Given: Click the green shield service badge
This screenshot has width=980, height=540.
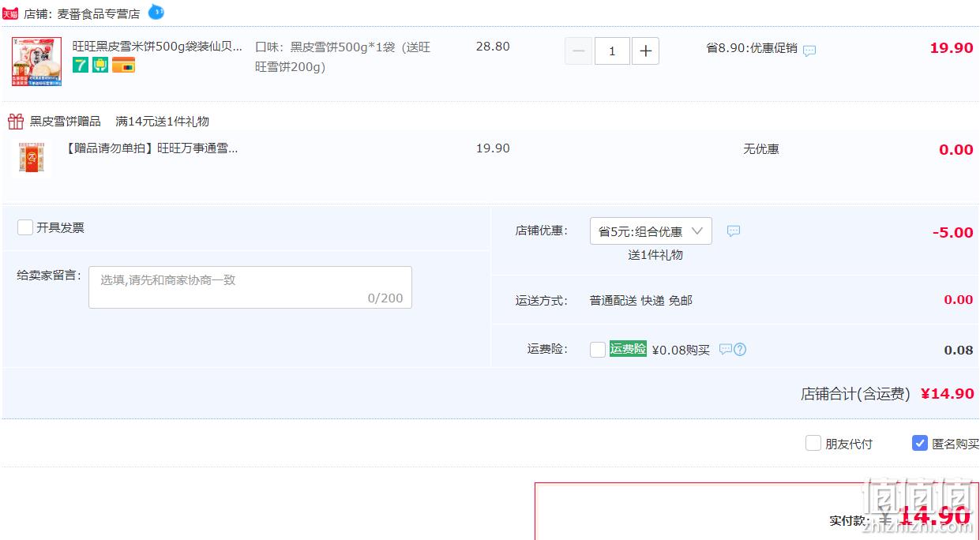Looking at the screenshot, I should point(100,66).
